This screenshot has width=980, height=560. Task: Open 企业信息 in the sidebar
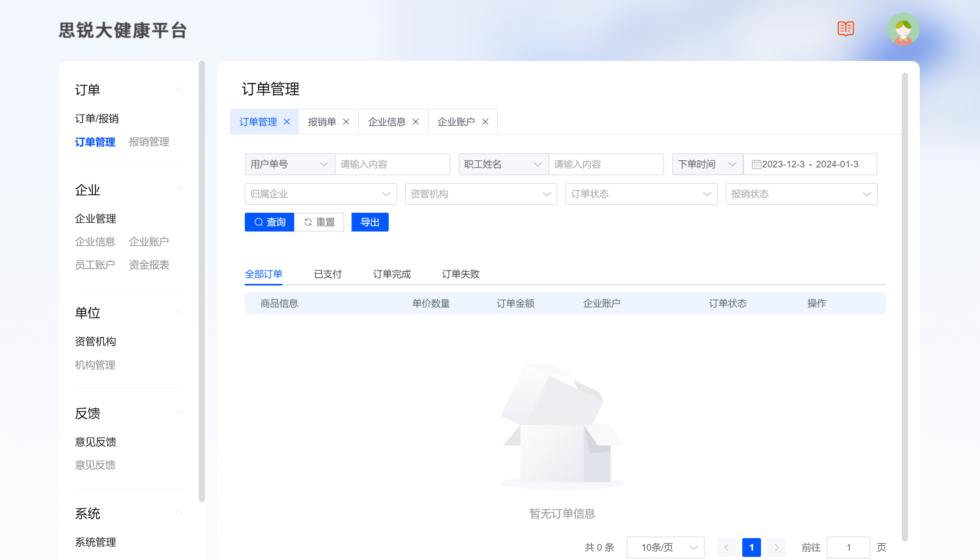pos(95,242)
